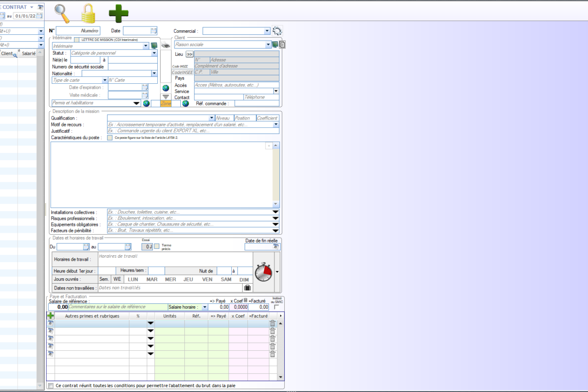The width and height of the screenshot is (588, 392).
Task: Enable the Indexé au SMIC checkbox
Action: click(276, 307)
